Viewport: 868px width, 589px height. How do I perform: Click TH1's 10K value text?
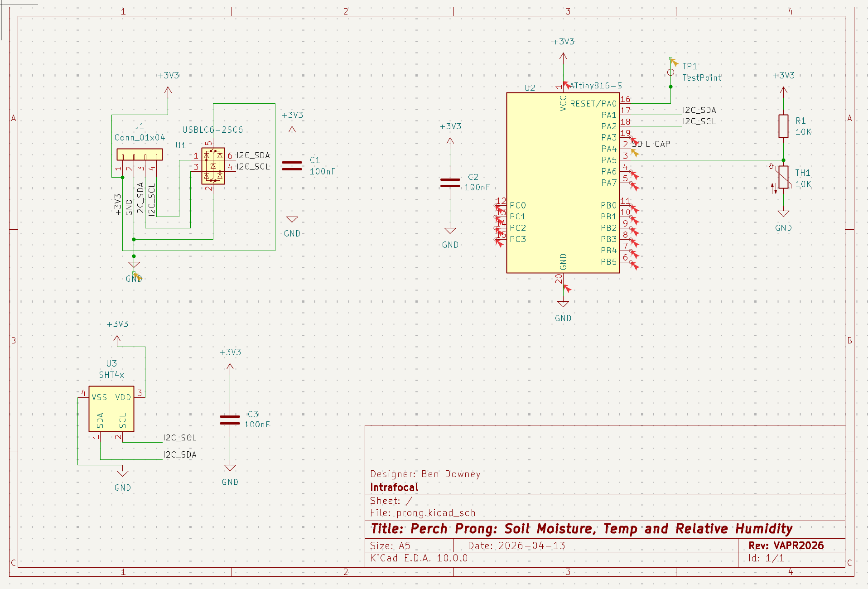coord(804,184)
